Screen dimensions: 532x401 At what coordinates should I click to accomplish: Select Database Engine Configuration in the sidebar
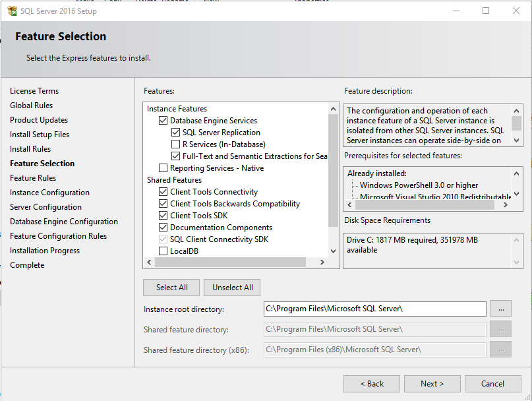point(58,221)
